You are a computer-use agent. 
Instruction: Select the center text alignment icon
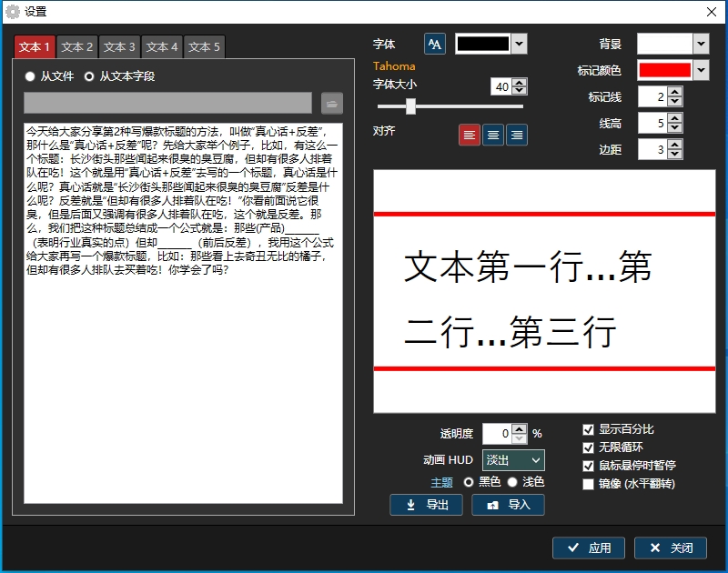pos(492,134)
